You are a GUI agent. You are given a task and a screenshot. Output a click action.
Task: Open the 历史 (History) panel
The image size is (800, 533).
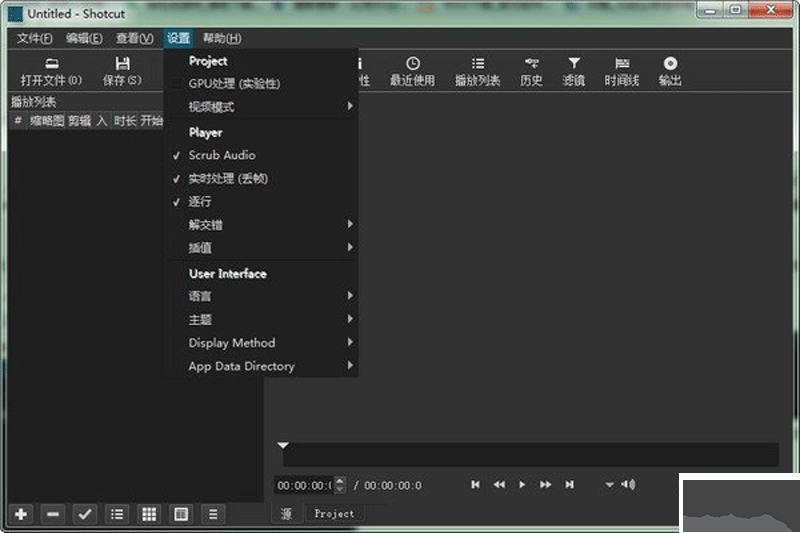pyautogui.click(x=531, y=71)
